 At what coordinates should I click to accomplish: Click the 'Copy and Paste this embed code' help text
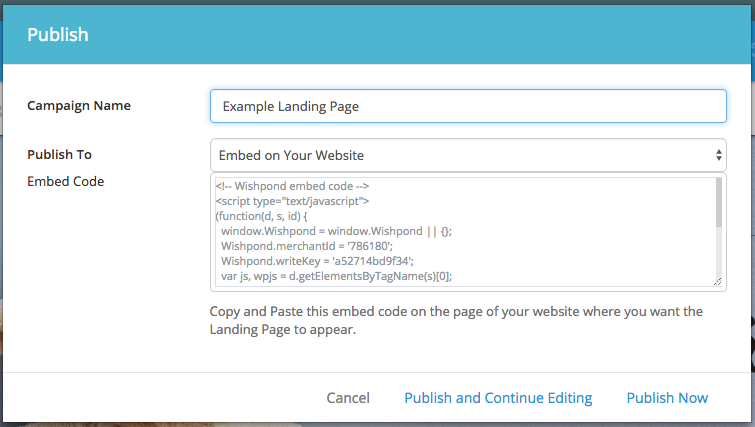pos(456,320)
